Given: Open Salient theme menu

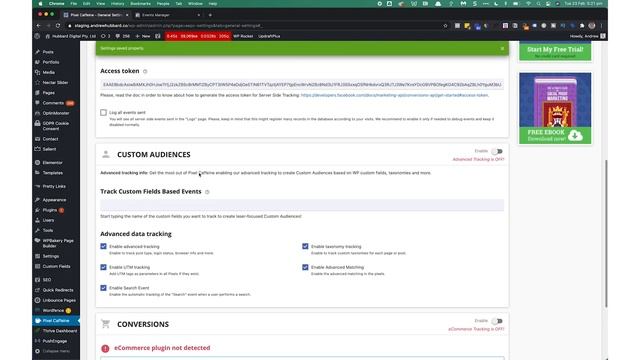Looking at the screenshot, I should coord(49,149).
